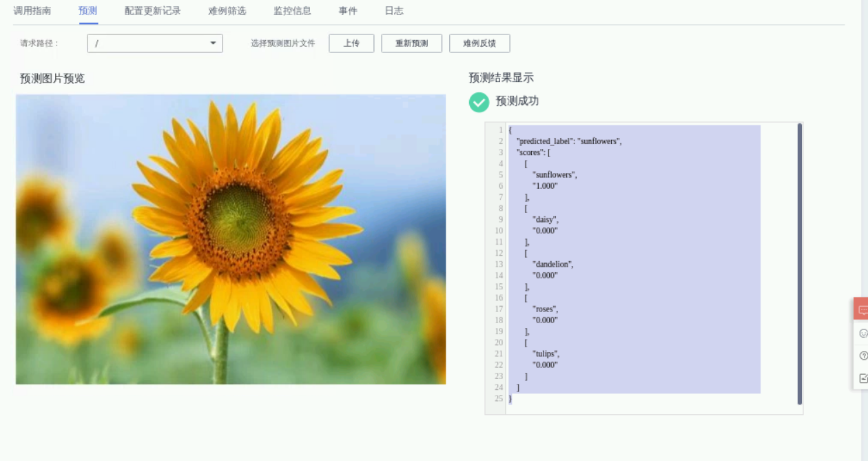The image size is (868, 461).
Task: Switch to the 调用指南 tab
Action: (x=32, y=11)
